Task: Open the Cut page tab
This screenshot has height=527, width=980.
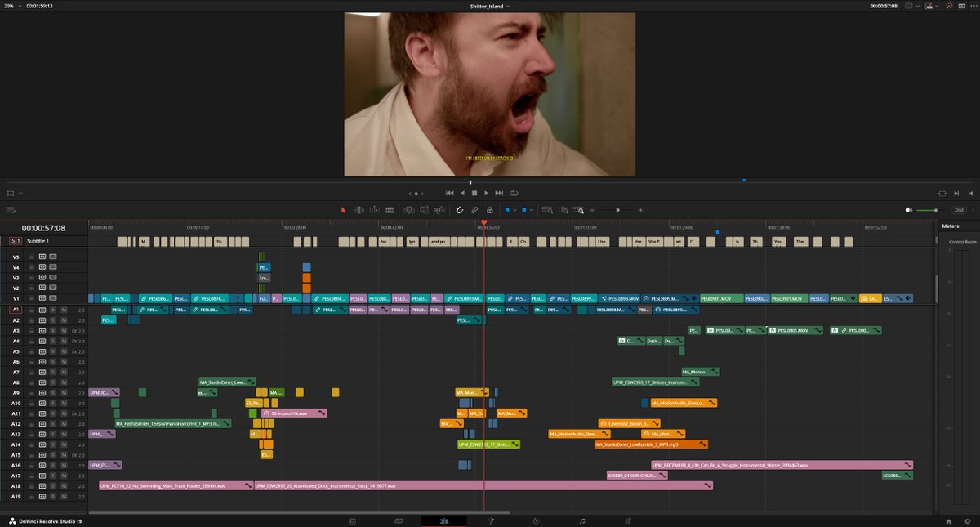Action: click(399, 520)
